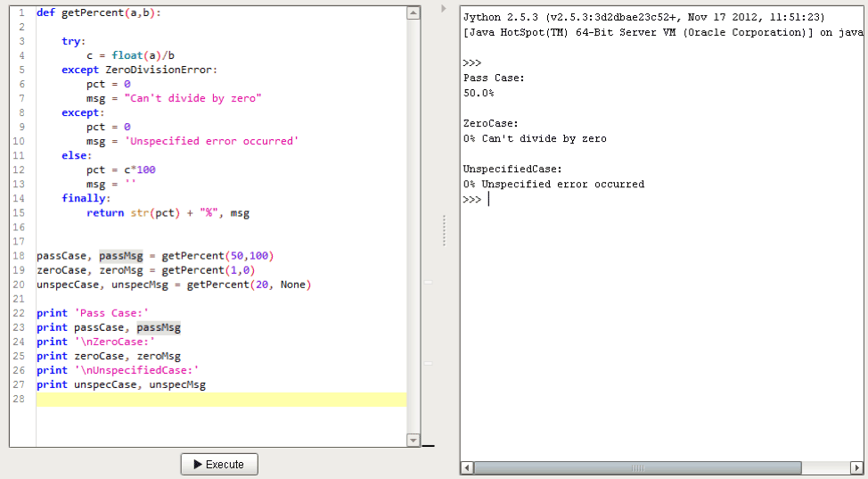Image resolution: width=868 pixels, height=479 pixels.
Task: Click '0% Unspecified error occurred' console output
Action: 553,184
